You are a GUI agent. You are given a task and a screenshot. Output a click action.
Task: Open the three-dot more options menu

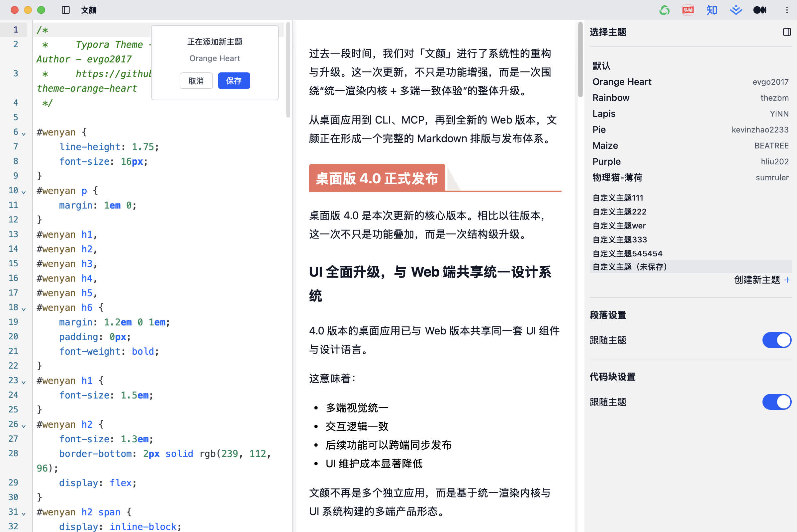(787, 10)
